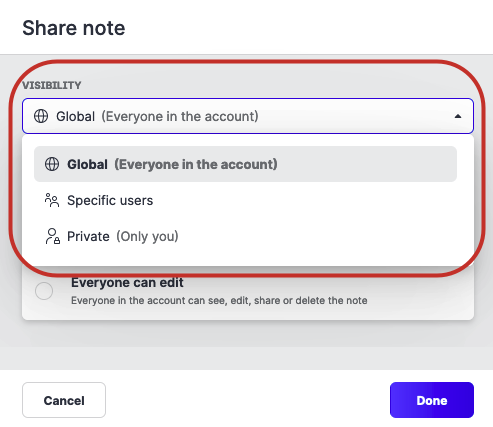Click the "Everyone can edit" heading text
This screenshot has height=427, width=493.
point(127,283)
